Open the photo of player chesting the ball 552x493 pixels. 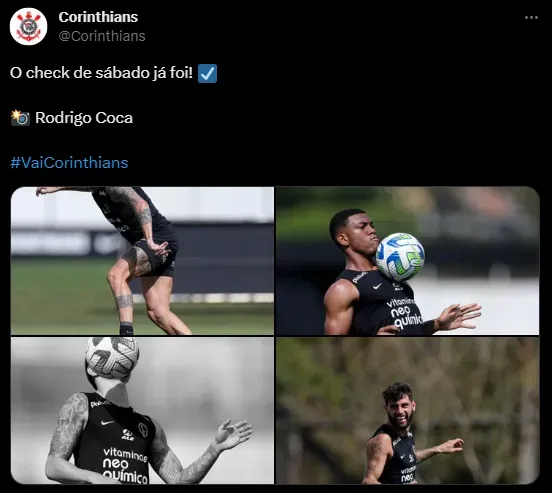407,261
